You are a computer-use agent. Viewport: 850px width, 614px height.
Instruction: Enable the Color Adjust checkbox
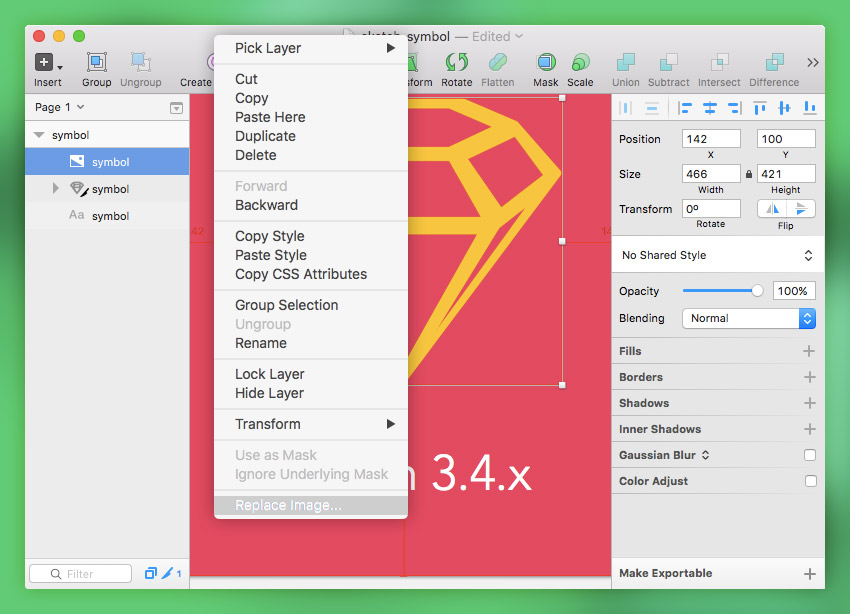point(810,481)
